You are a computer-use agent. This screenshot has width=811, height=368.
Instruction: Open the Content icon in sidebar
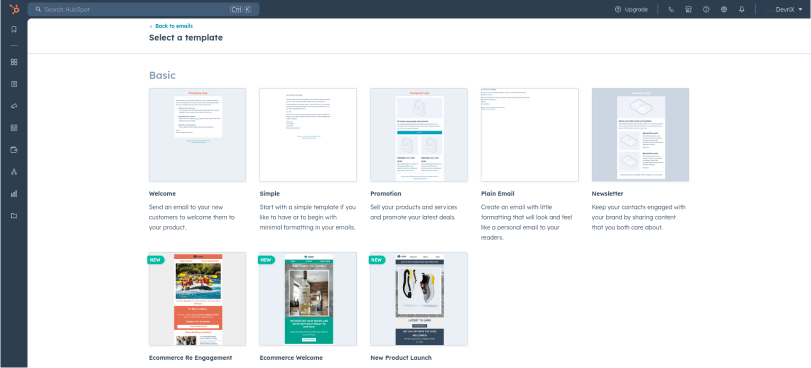pos(14,128)
